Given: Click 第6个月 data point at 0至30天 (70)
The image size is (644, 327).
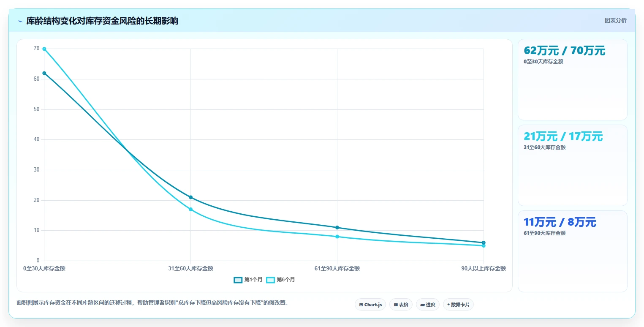Looking at the screenshot, I should point(44,49).
